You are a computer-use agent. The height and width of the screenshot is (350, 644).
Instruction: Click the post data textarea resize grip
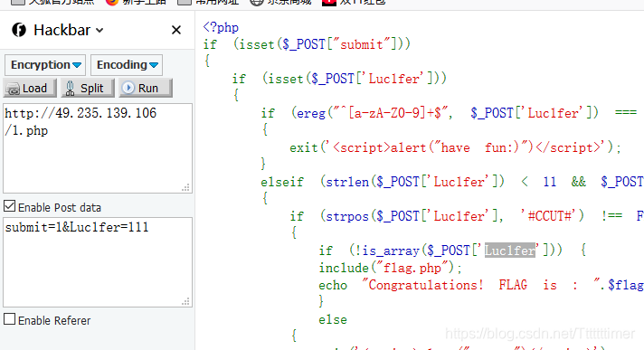click(186, 301)
